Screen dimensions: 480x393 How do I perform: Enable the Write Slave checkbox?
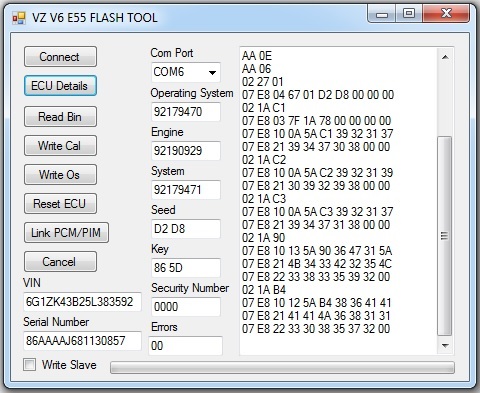tap(30, 364)
